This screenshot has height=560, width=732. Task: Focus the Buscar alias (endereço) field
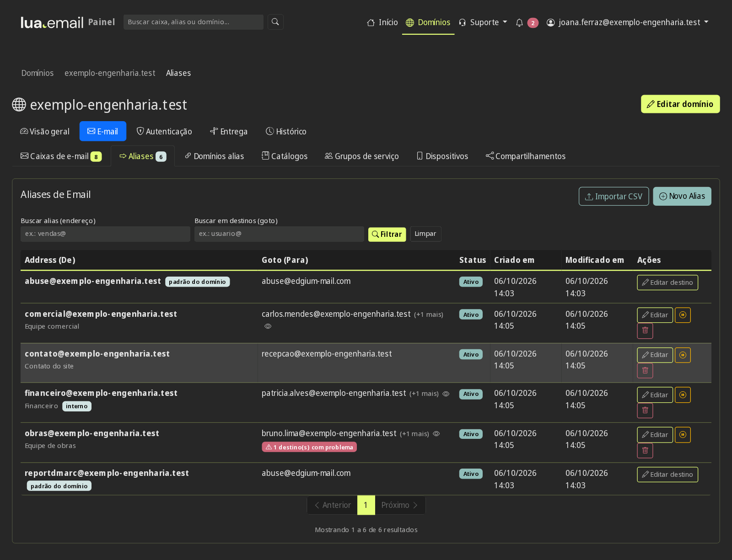(x=105, y=234)
